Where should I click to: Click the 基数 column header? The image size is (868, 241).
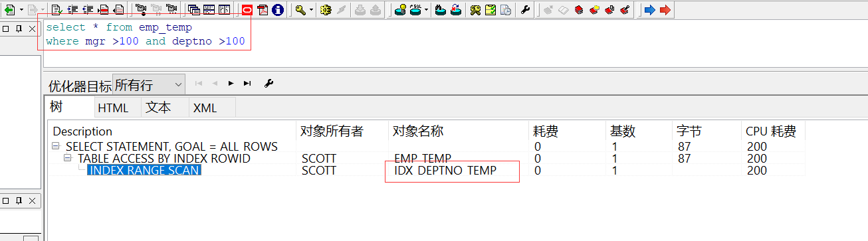639,131
